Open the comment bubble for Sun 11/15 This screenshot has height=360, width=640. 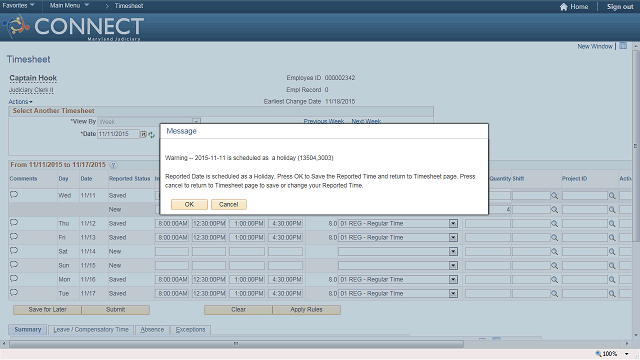point(14,264)
